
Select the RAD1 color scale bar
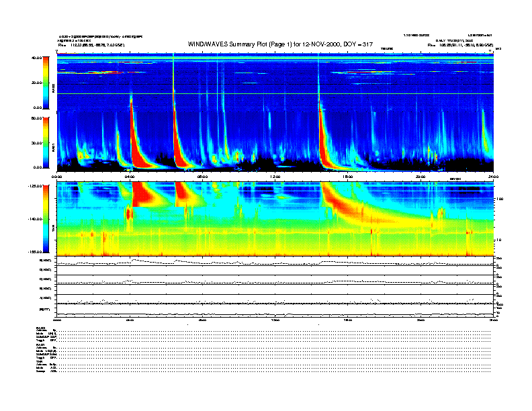(46, 142)
